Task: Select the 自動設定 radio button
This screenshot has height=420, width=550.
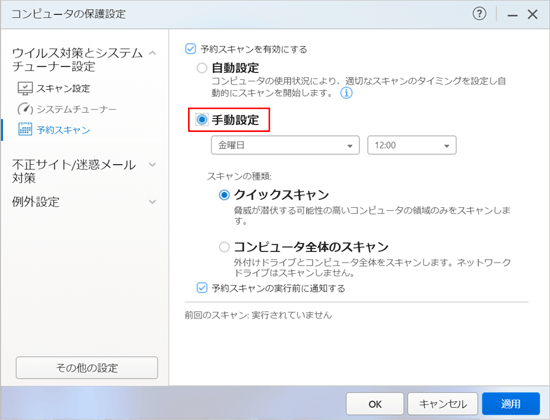Action: pyautogui.click(x=202, y=68)
